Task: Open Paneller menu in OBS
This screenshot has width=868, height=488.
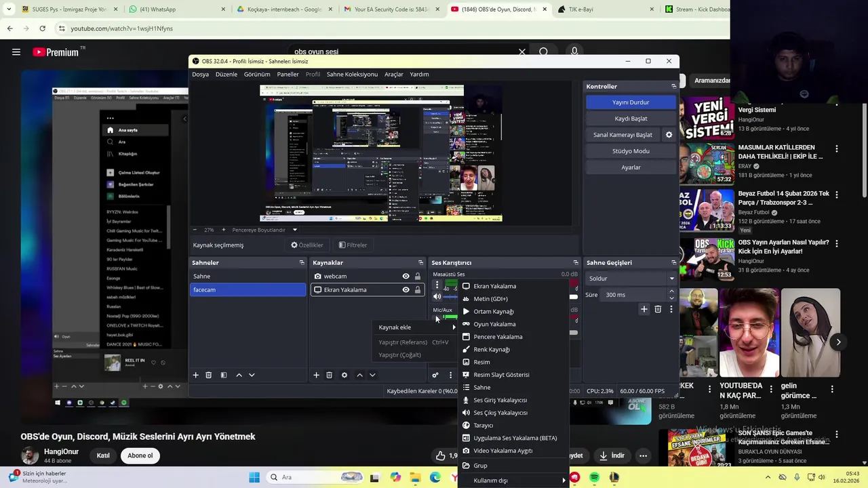Action: coord(288,75)
